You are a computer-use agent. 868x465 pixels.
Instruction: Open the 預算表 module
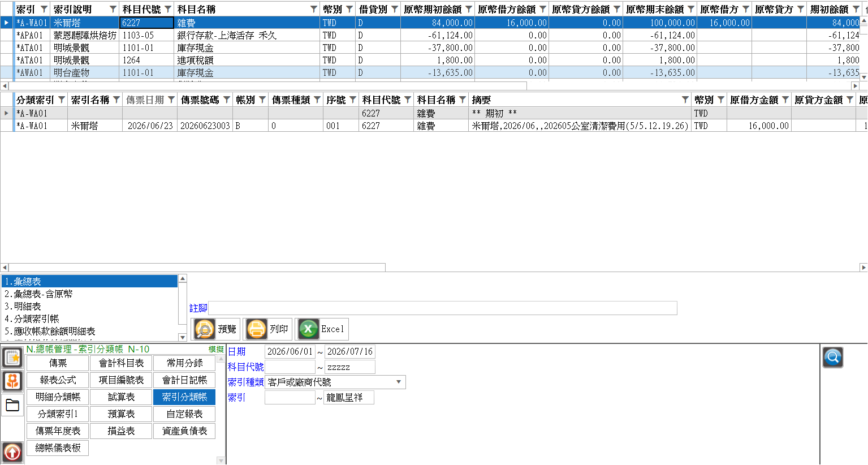[x=121, y=414]
